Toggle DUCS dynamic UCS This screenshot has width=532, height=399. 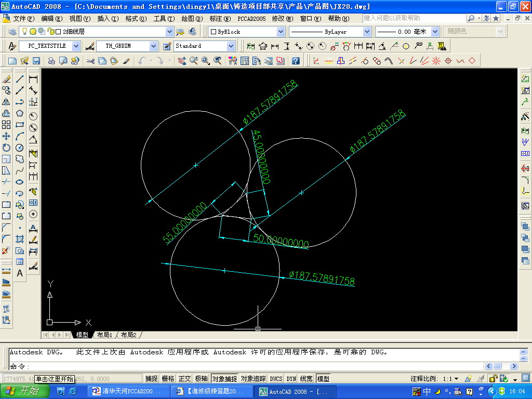(x=276, y=379)
